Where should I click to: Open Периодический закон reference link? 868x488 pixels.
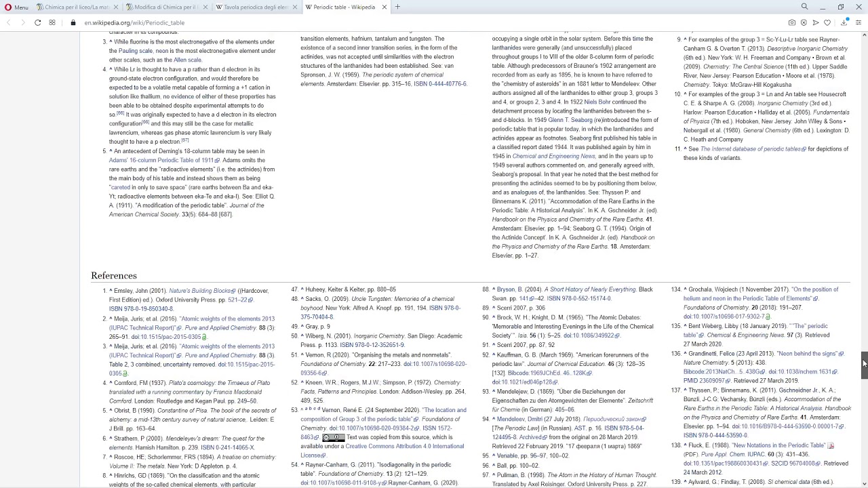(x=615, y=419)
